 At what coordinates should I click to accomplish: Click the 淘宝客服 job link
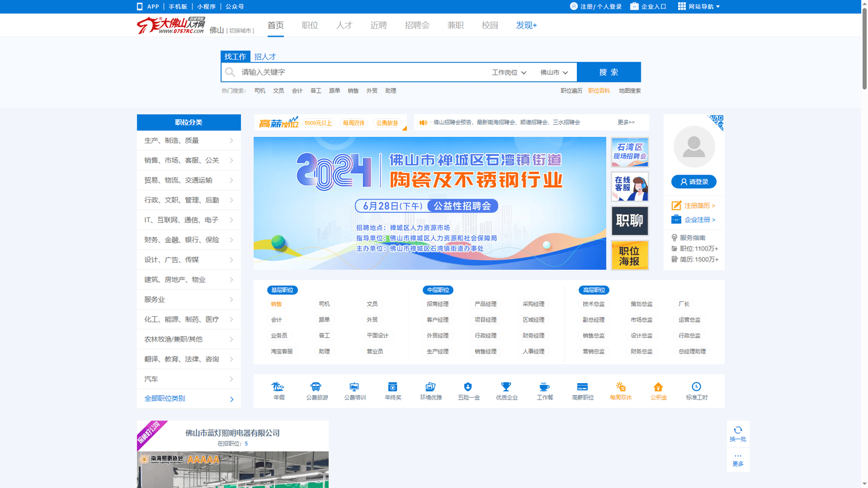point(281,351)
